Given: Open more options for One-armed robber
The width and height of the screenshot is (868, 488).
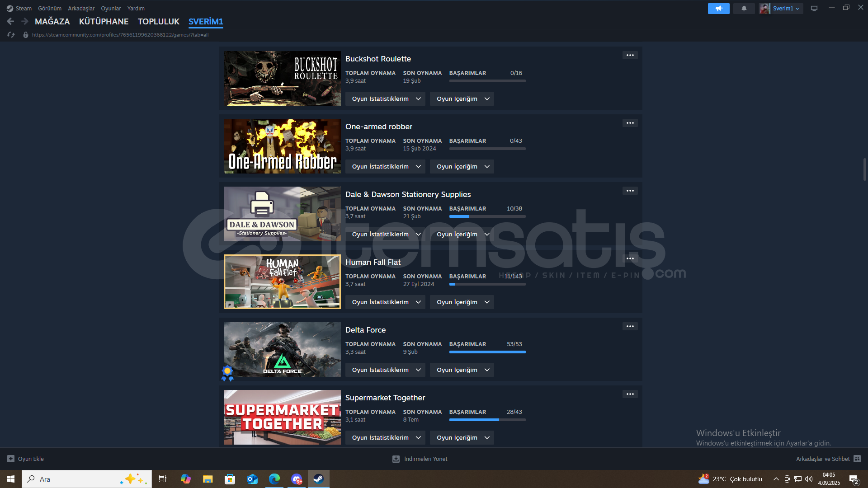Looking at the screenshot, I should 630,123.
